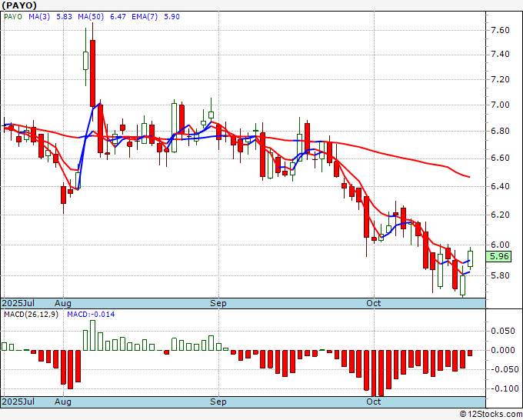Click the (PAYO) chart title
Viewport: 523px width, 420px height.
point(19,5)
